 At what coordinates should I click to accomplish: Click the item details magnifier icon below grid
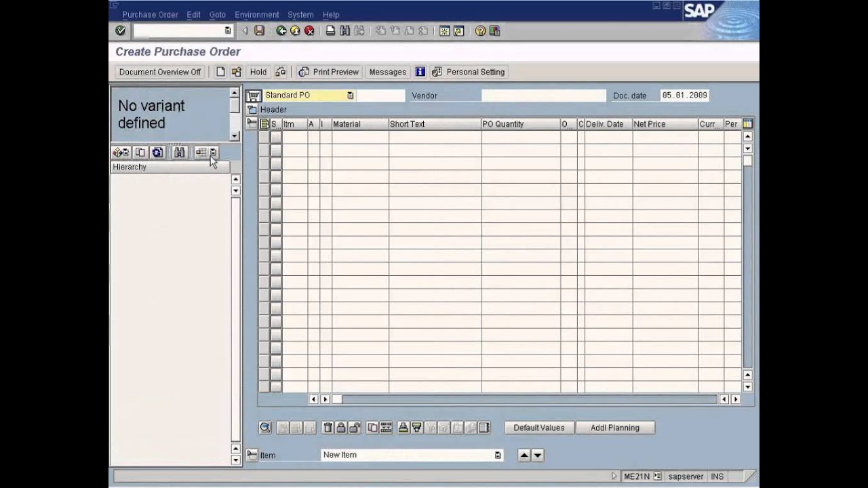265,428
